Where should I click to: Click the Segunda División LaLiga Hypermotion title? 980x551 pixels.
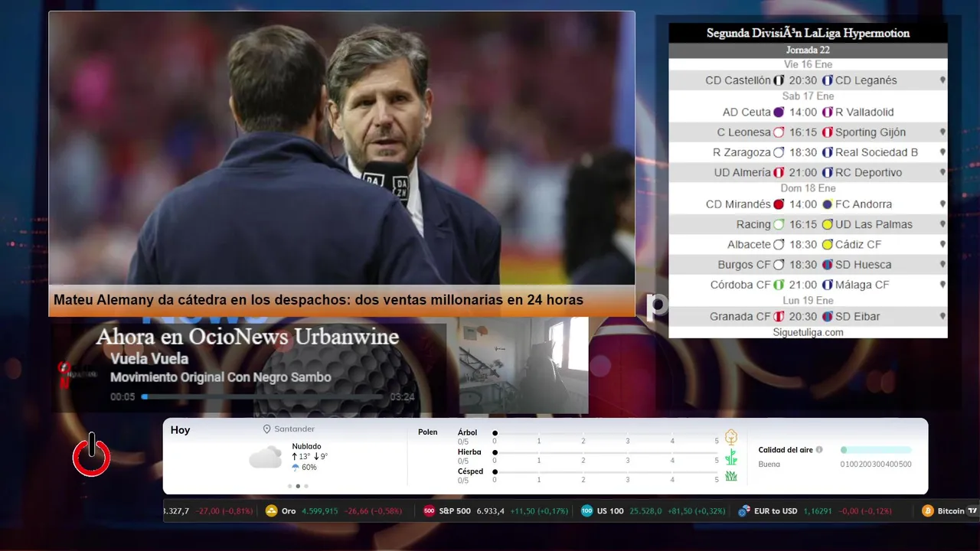[808, 33]
